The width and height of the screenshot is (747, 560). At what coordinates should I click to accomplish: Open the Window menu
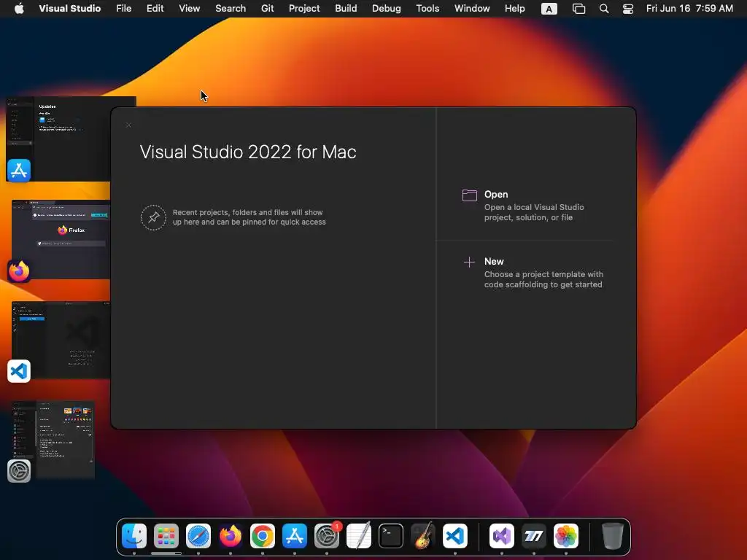(x=472, y=8)
